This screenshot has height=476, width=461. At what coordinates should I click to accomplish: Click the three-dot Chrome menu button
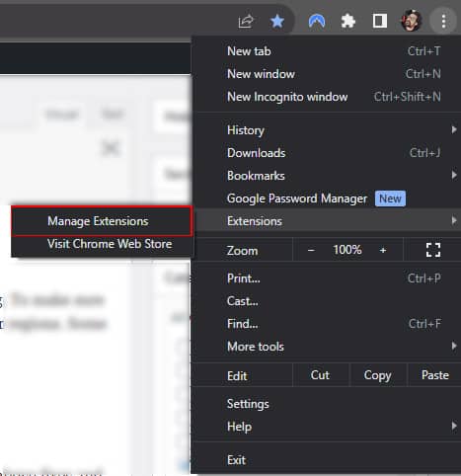point(443,22)
